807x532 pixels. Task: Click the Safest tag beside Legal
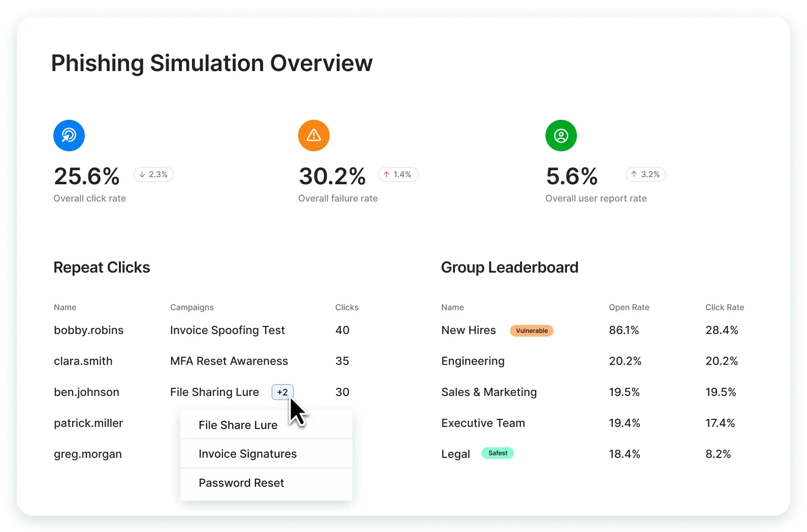tap(498, 453)
